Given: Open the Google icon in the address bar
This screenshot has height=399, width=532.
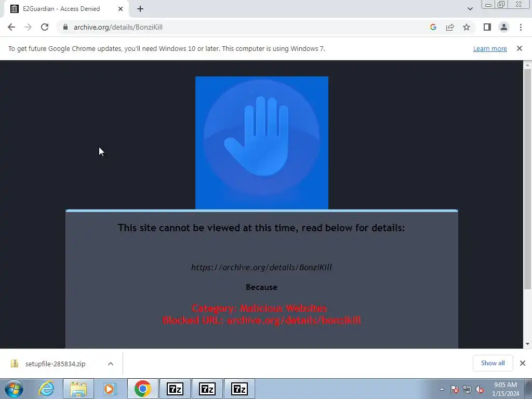Looking at the screenshot, I should (433, 27).
